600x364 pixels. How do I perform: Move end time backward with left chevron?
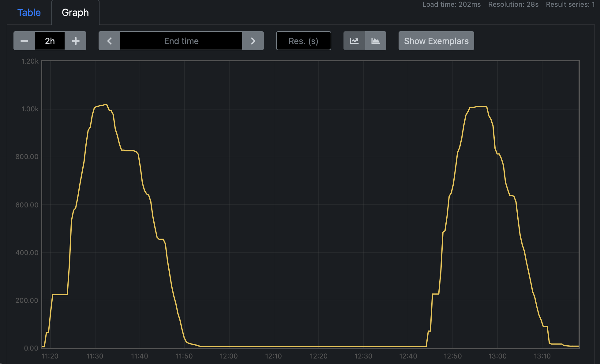109,41
